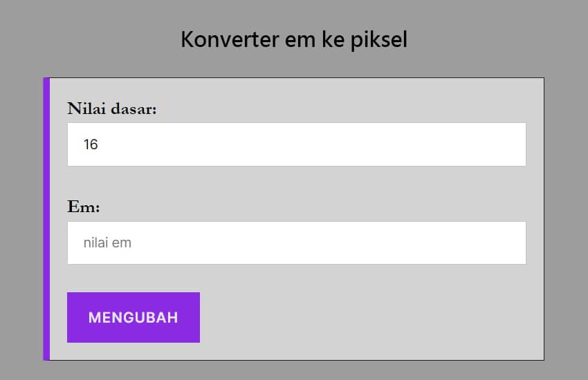Click the number 16 in base value field
The height and width of the screenshot is (380, 588).
coord(91,144)
